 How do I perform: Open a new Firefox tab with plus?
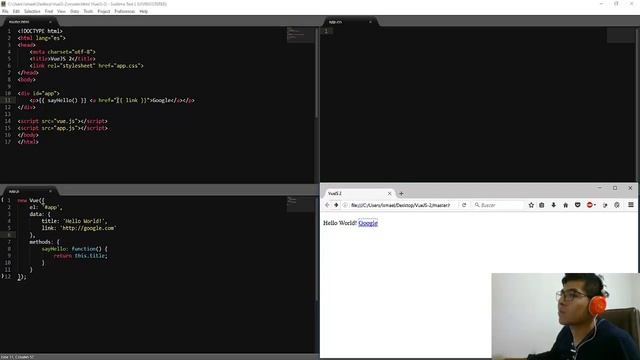(x=401, y=193)
